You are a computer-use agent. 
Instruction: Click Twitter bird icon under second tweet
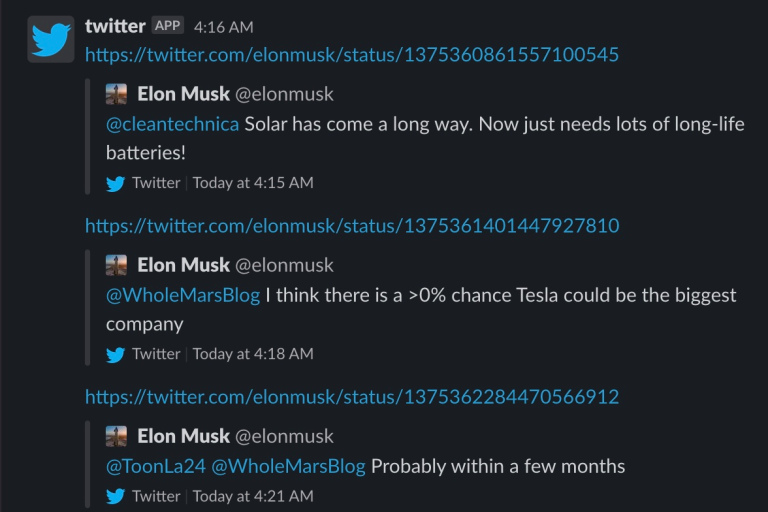pos(116,354)
